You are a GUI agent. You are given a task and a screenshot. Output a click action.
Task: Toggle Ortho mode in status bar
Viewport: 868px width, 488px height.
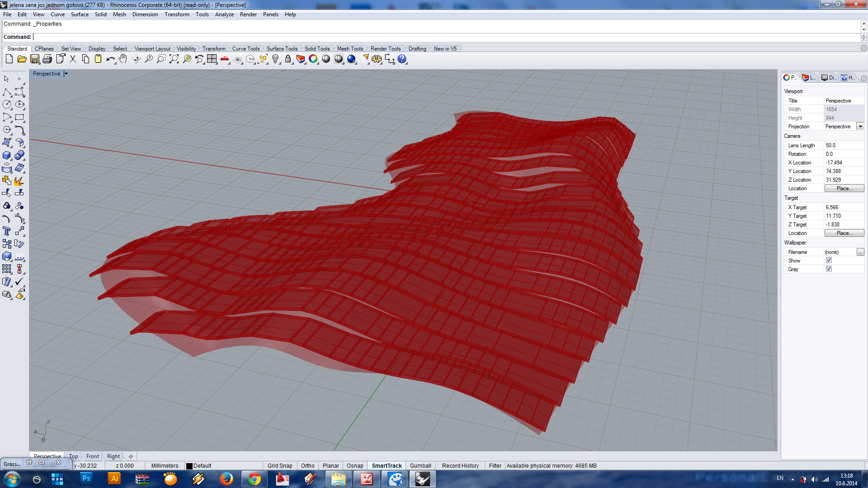pyautogui.click(x=308, y=466)
